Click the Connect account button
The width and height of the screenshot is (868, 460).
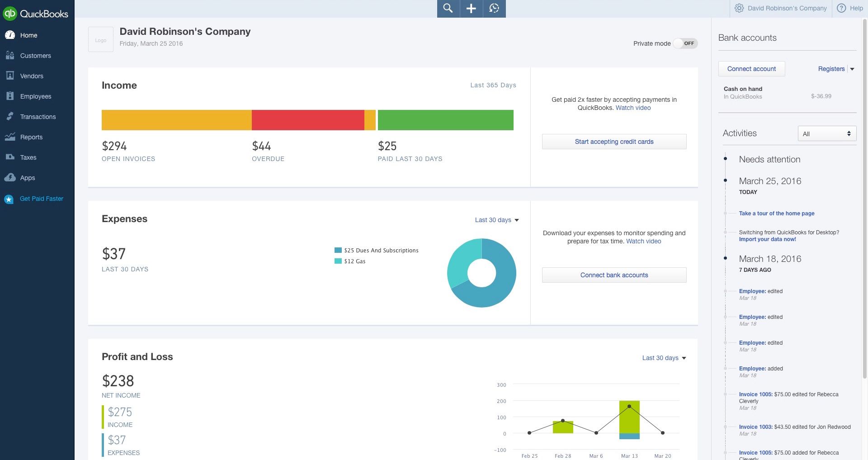click(751, 69)
